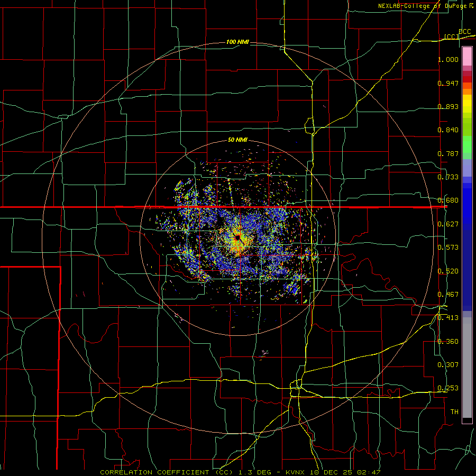
Task: Pick the gray swatch beside 0.307
Action: [x=467, y=368]
